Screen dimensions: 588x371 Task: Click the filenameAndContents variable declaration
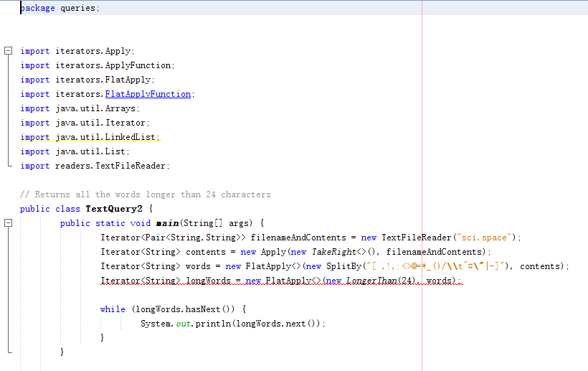[x=298, y=238]
